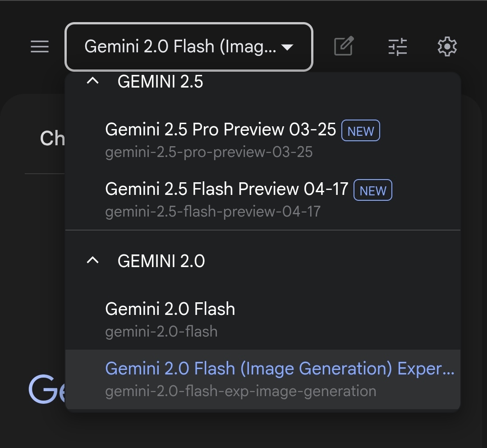Image resolution: width=487 pixels, height=448 pixels.
Task: Select Gemini 2.5 Pro Preview 03-25 model
Action: click(263, 140)
